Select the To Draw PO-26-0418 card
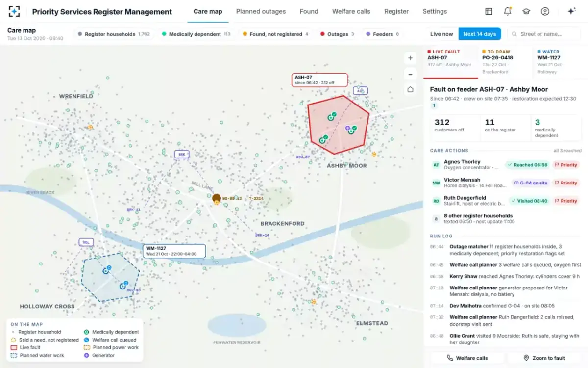The image size is (588, 368). pos(505,61)
